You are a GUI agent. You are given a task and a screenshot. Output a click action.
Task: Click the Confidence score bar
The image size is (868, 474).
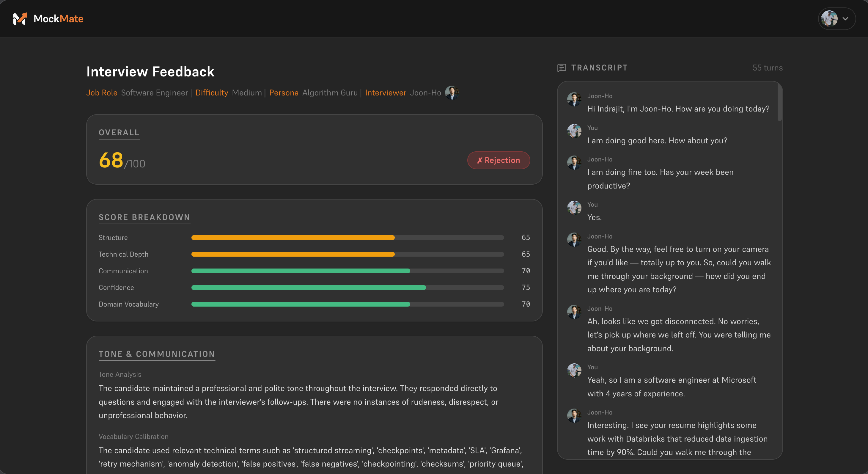click(347, 288)
